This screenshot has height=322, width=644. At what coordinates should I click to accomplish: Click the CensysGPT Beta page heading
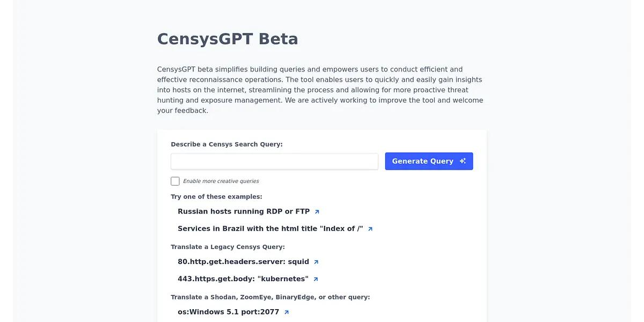tap(228, 39)
